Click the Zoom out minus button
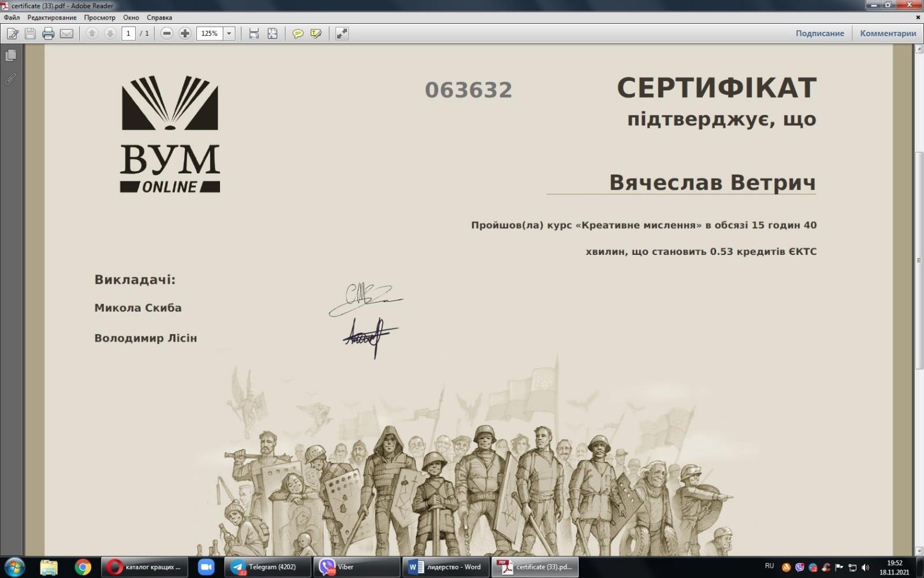 [x=167, y=34]
